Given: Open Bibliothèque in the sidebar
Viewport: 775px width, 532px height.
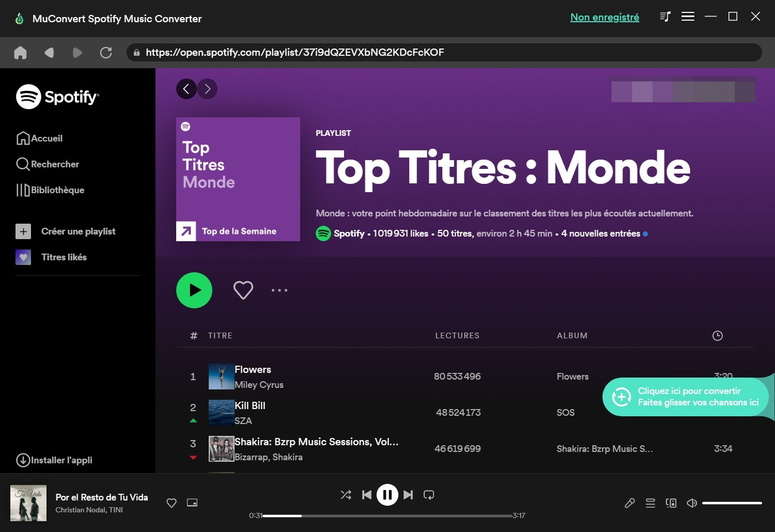Looking at the screenshot, I should 50,190.
